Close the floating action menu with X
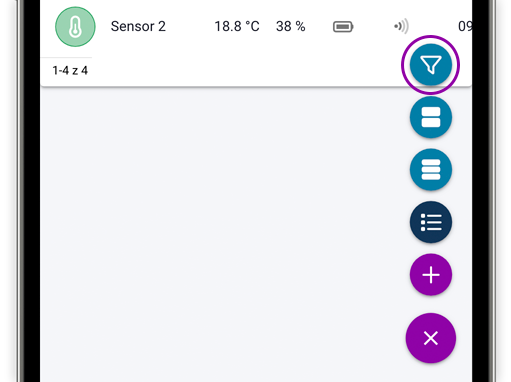511x382 pixels. (x=431, y=338)
